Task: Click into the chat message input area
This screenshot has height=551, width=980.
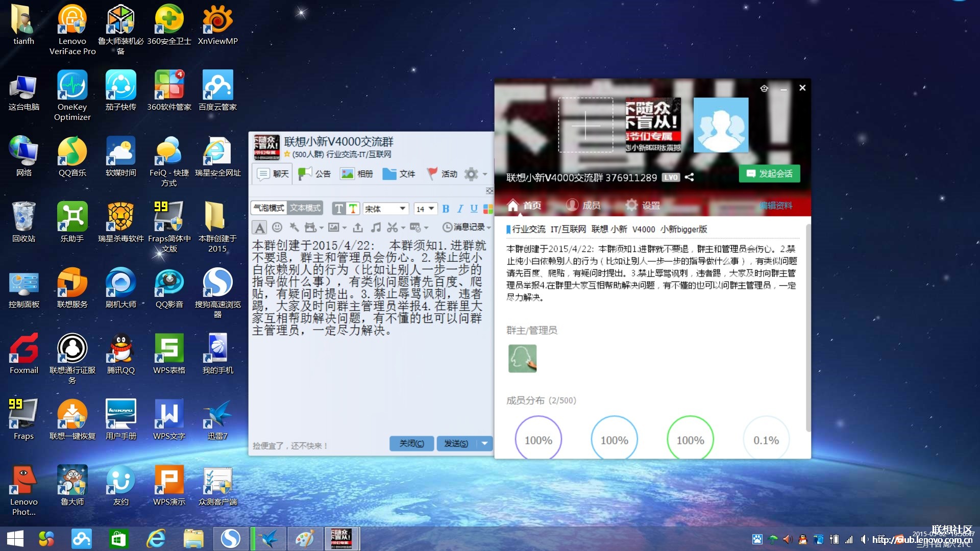Action: tap(371, 337)
